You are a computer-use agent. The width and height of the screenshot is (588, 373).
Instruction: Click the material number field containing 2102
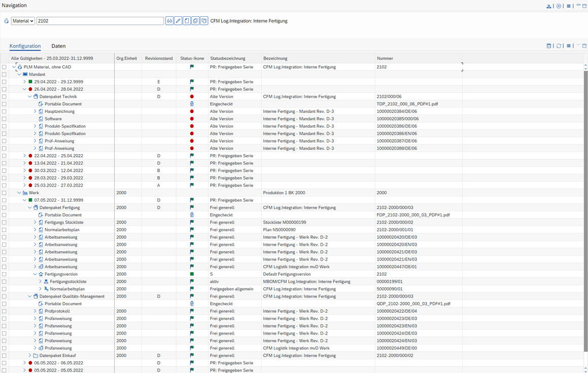(x=100, y=21)
